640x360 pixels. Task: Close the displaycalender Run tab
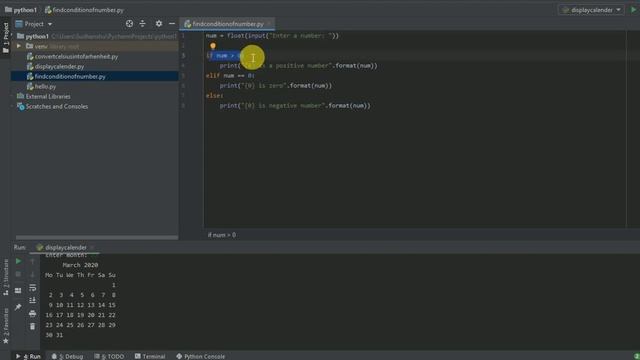[x=92, y=247]
